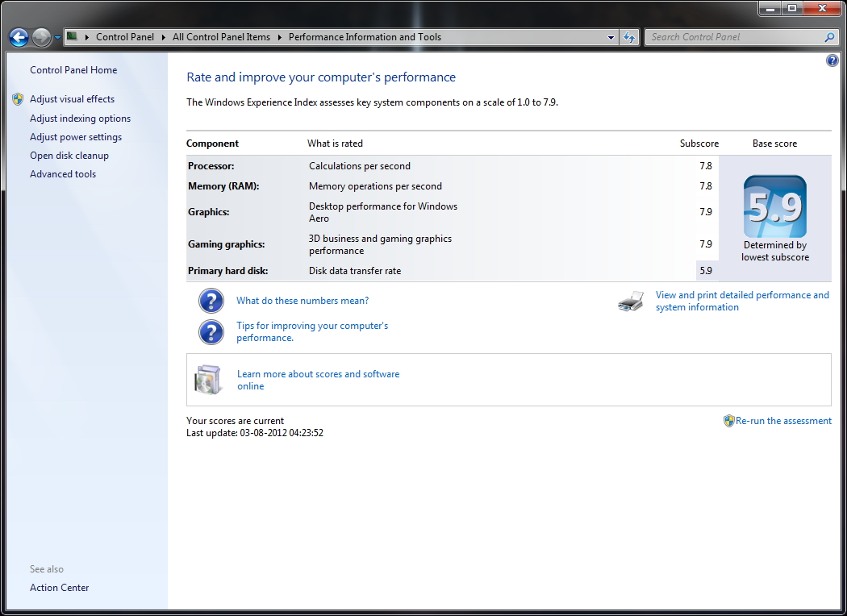The image size is (847, 616).
Task: Open Tips for improving your computer's performance
Action: (x=312, y=331)
